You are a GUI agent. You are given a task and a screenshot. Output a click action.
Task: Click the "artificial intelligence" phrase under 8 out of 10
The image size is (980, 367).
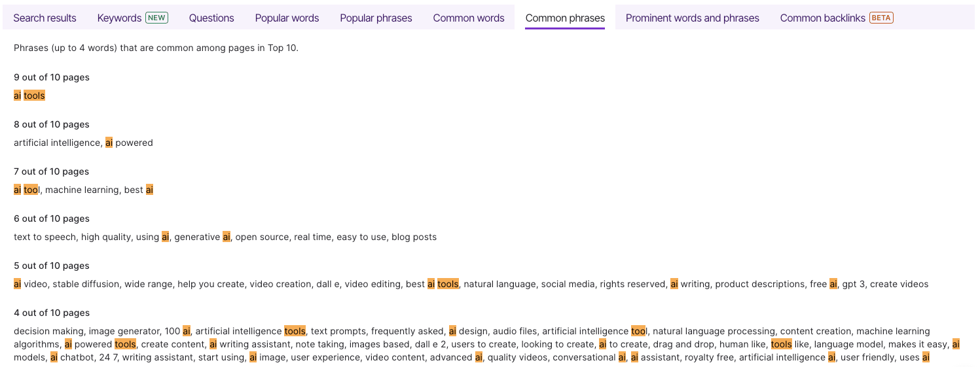coord(58,143)
